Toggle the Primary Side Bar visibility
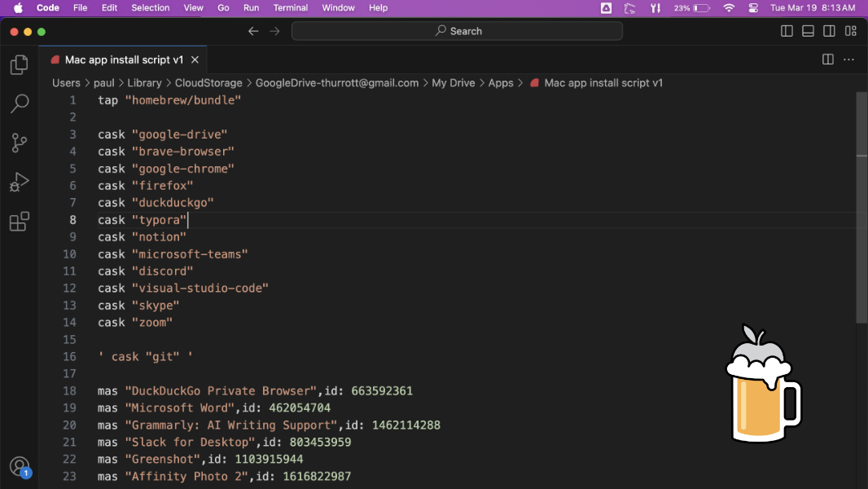The width and height of the screenshot is (868, 489). pos(786,30)
